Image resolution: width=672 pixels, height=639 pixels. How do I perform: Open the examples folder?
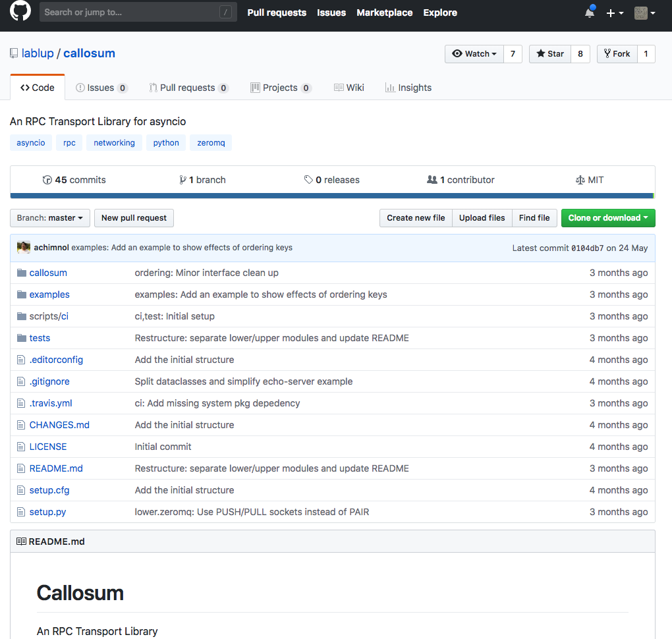49,295
